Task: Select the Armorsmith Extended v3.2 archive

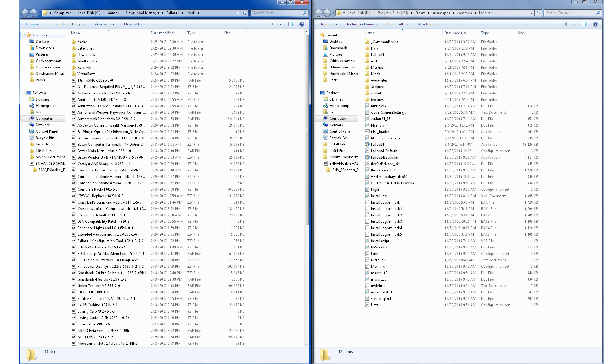Action: [106, 119]
